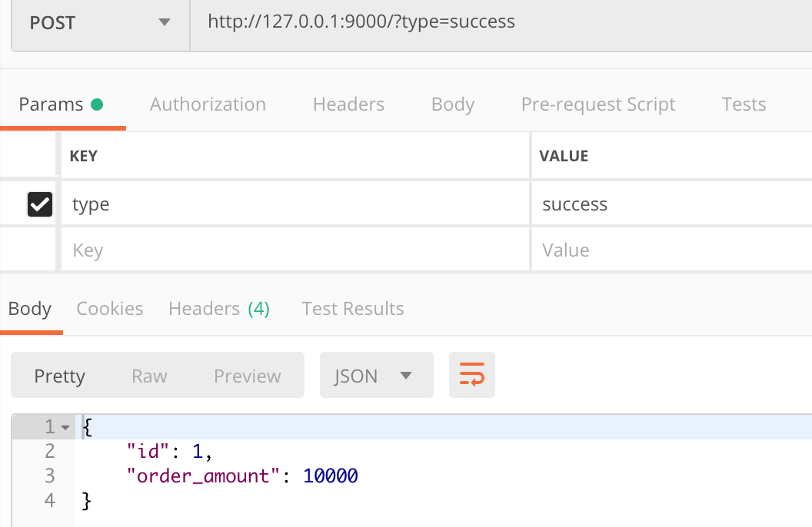Switch to Raw response view

(149, 376)
